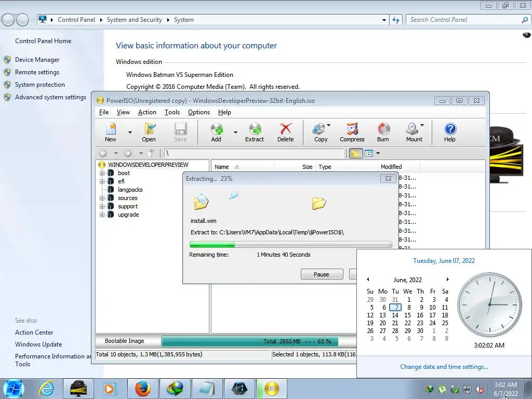Open Advanced system settings link
Screen dimensions: 532x399
[50, 97]
